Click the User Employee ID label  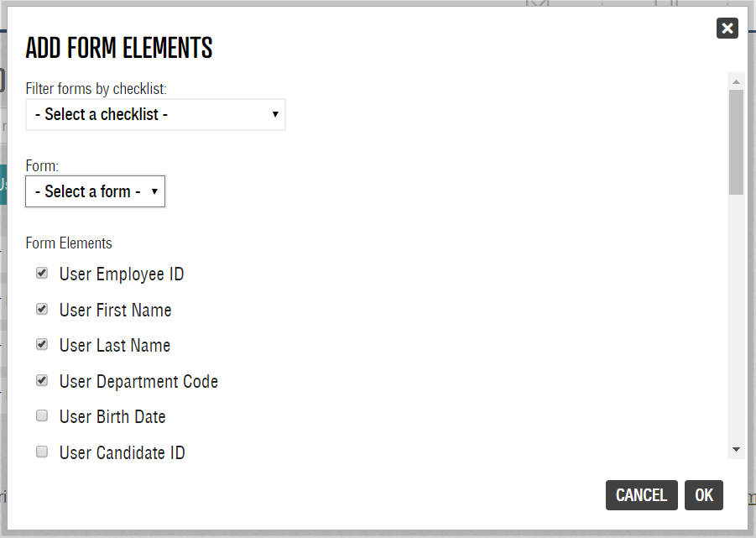121,274
